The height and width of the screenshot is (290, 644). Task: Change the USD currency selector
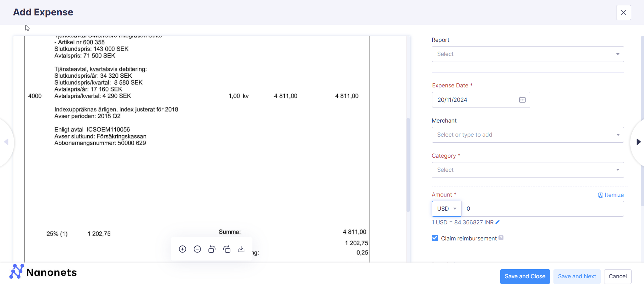pos(446,209)
